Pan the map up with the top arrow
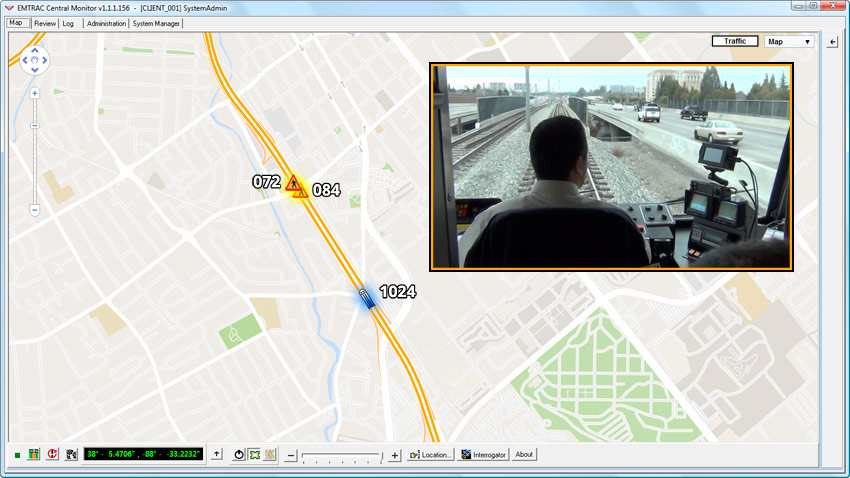Viewport: 850px width, 478px height. coord(35,50)
